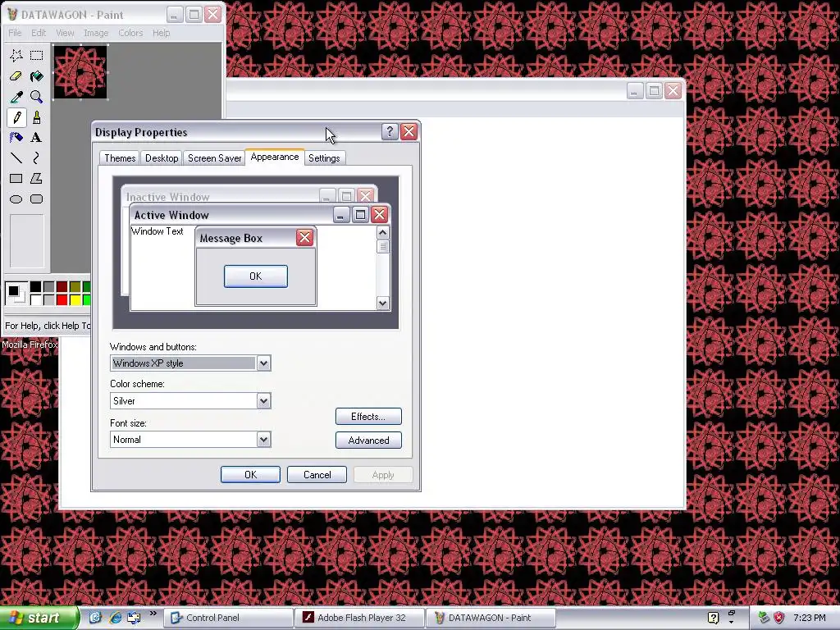Open the Screen Saver tab
840x630 pixels.
click(214, 158)
